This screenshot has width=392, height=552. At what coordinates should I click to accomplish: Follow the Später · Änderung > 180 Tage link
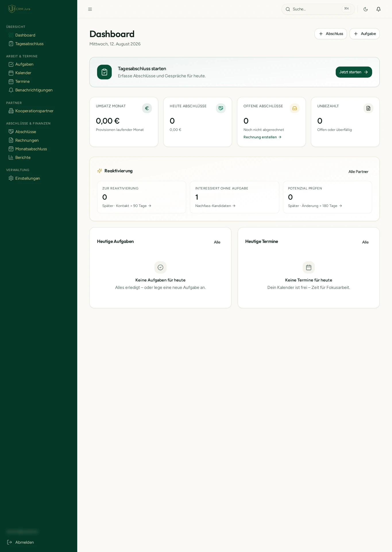click(x=315, y=206)
